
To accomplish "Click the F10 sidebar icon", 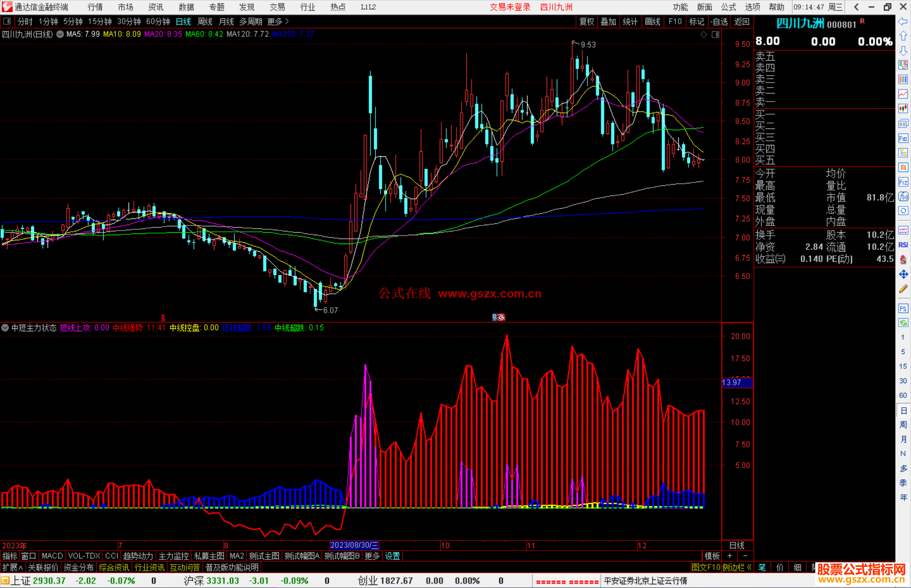I will [x=903, y=138].
